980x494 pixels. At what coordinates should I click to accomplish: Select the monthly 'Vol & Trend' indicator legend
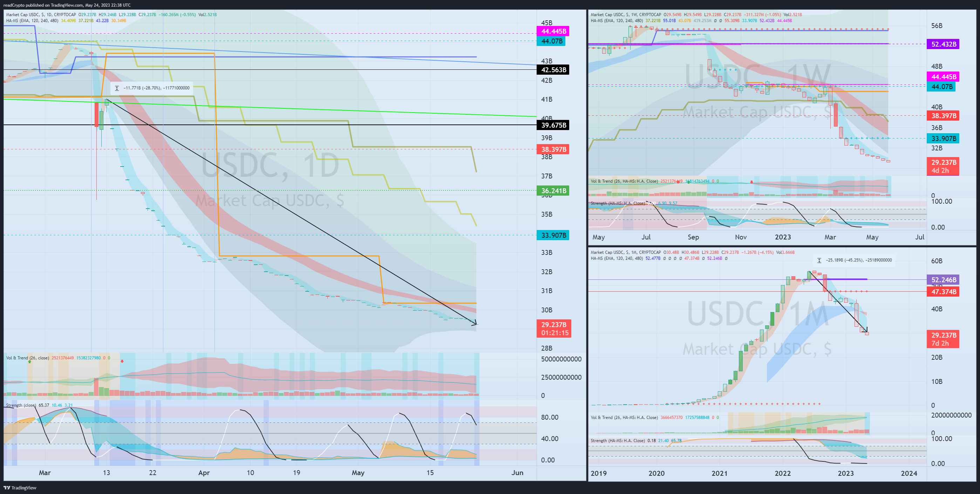624,418
